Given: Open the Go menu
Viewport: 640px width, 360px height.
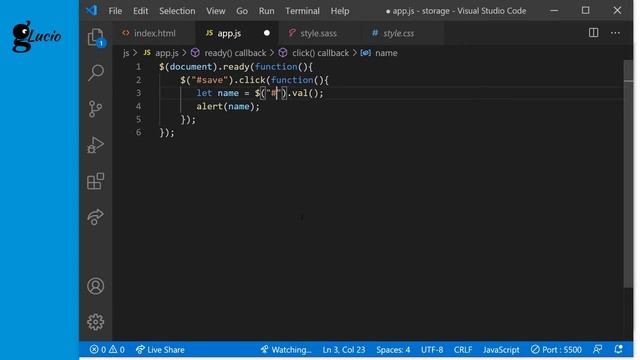Looking at the screenshot, I should [x=242, y=11].
